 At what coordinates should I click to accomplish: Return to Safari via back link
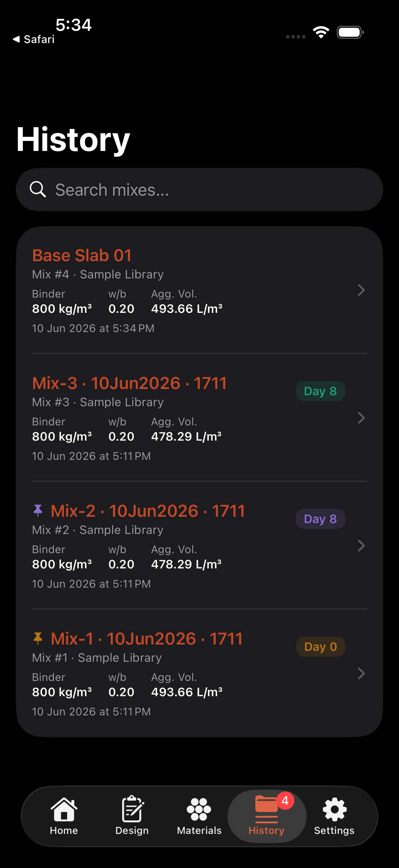point(33,39)
